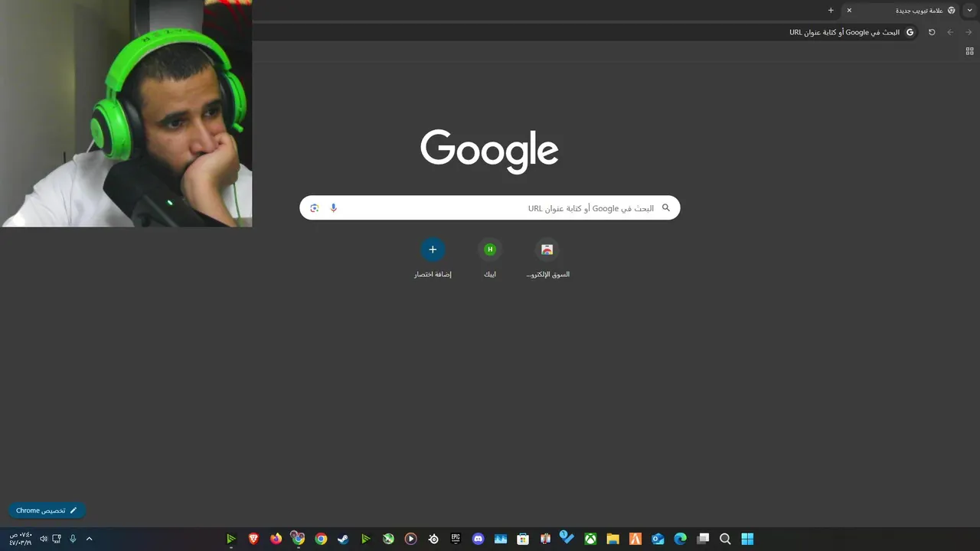Open a new tab with plus button
Image resolution: width=980 pixels, height=551 pixels.
point(831,10)
